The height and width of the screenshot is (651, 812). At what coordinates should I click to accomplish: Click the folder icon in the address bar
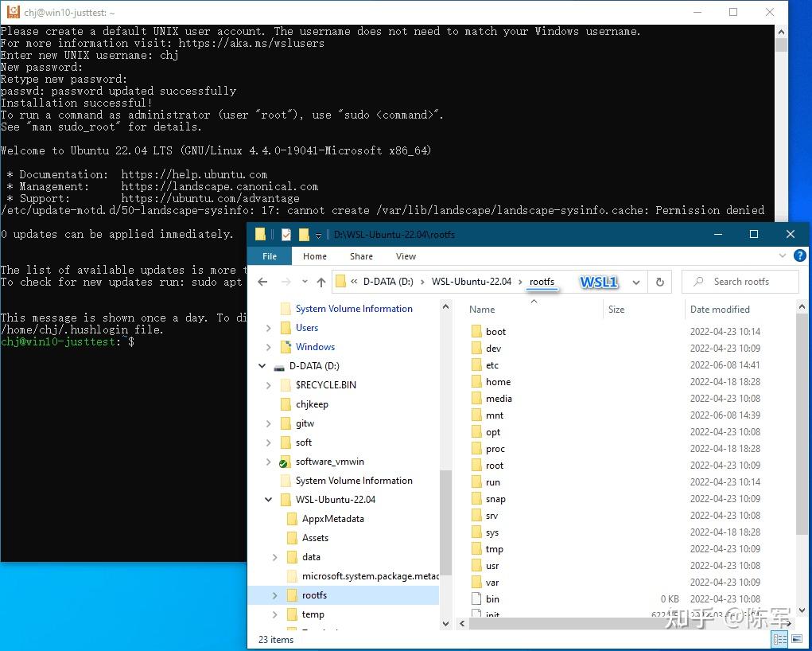[340, 281]
